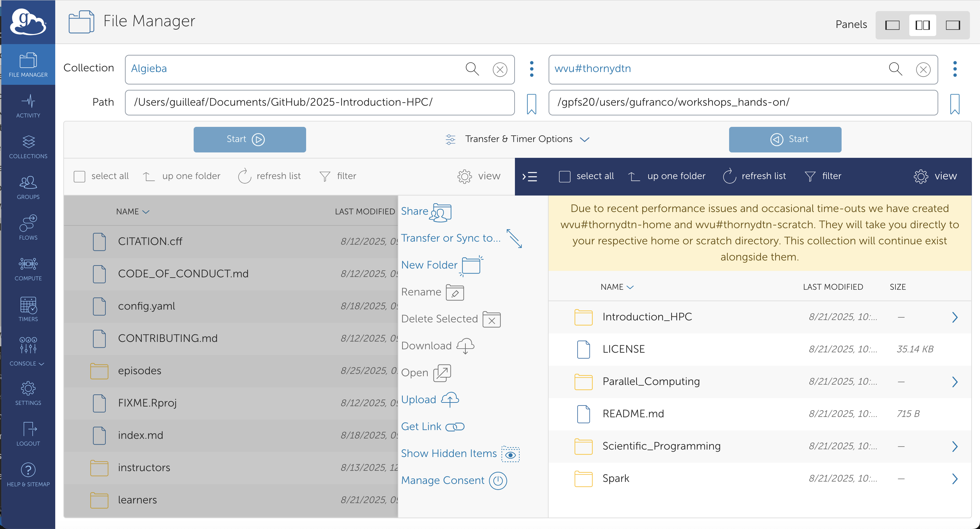The width and height of the screenshot is (980, 529).
Task: Open Help & Sitemap
Action: click(28, 474)
